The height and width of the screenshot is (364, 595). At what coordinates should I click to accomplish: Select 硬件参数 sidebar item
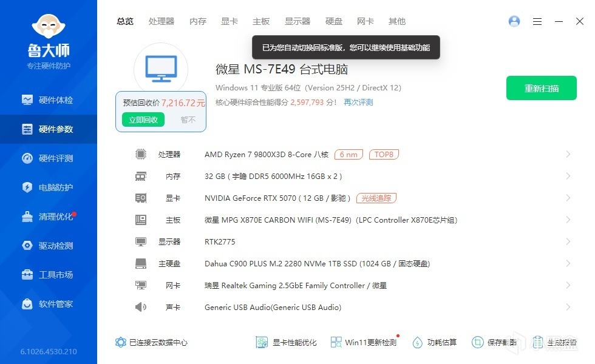(48, 129)
